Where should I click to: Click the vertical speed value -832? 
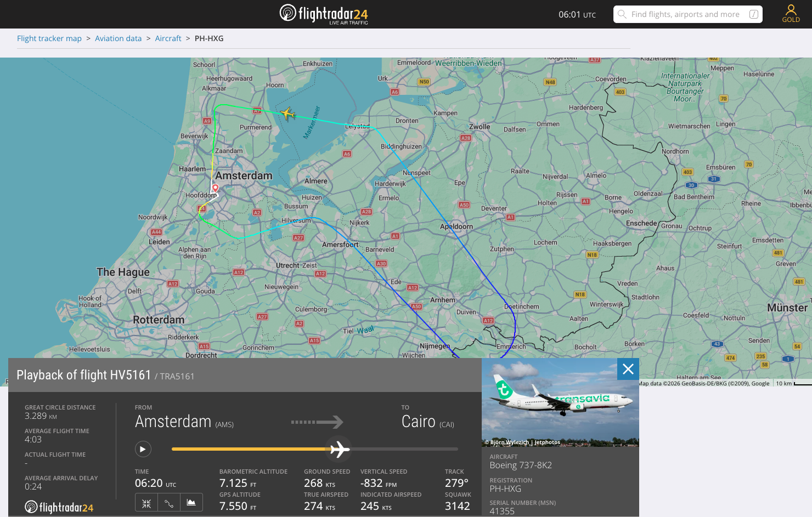[x=371, y=483]
